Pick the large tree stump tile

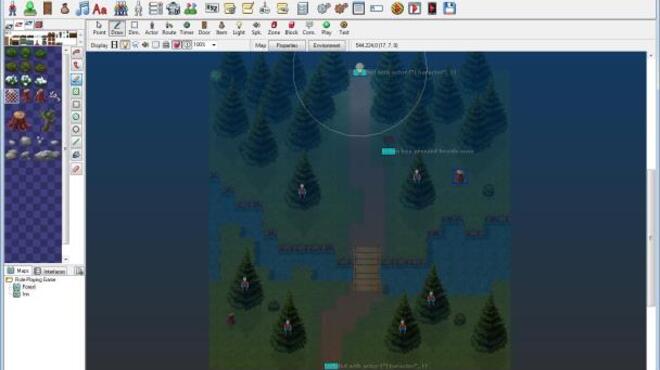(x=18, y=121)
